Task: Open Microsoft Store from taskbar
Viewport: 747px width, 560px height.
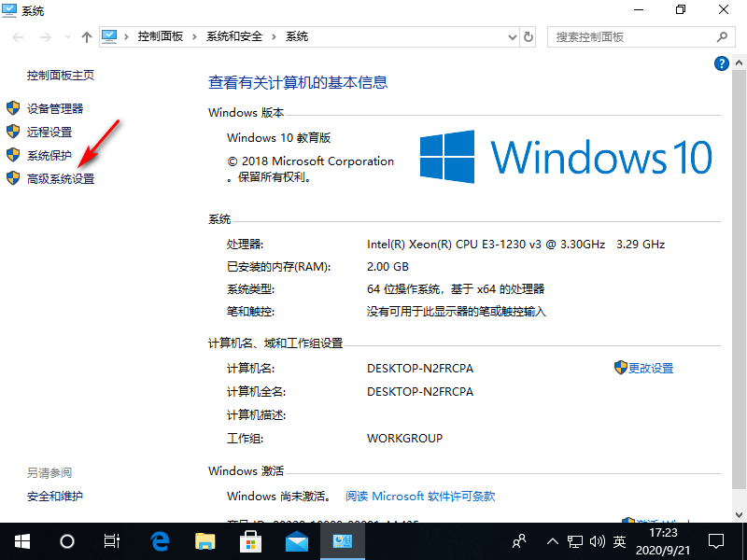Action: tap(251, 540)
